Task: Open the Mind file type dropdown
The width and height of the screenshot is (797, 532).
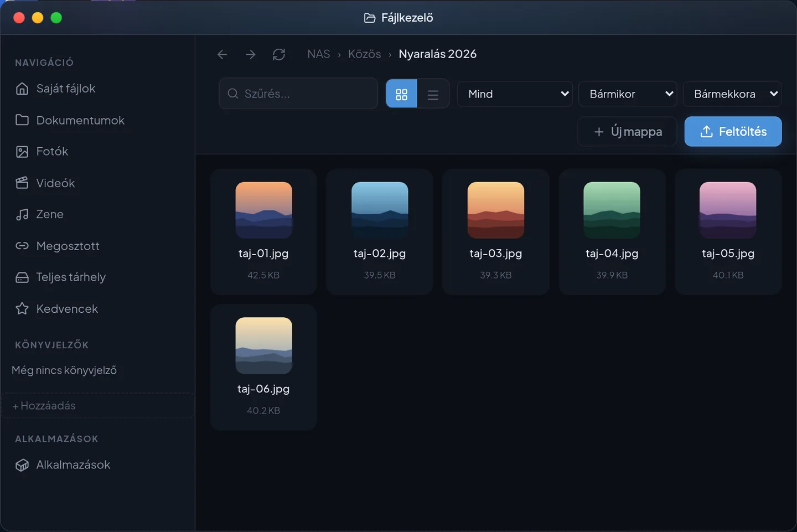Action: 515,94
